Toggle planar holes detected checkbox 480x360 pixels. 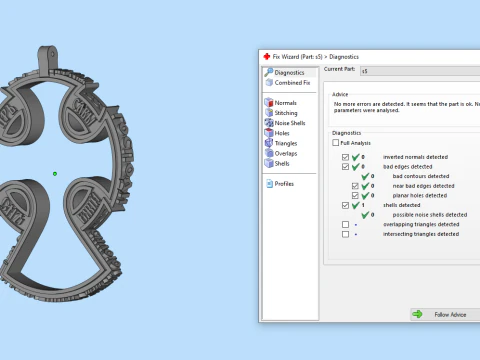pyautogui.click(x=355, y=196)
